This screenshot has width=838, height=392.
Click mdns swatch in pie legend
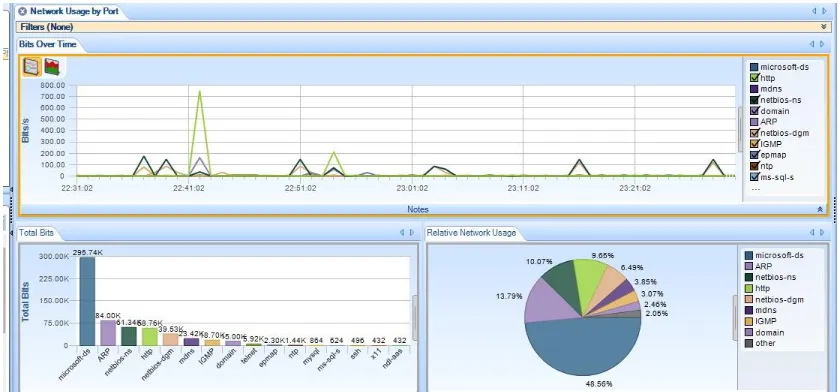(x=749, y=310)
